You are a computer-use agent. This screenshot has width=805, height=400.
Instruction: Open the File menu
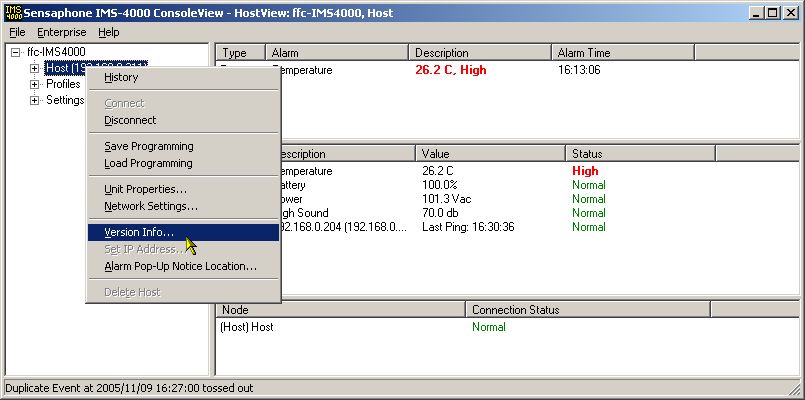coord(17,32)
